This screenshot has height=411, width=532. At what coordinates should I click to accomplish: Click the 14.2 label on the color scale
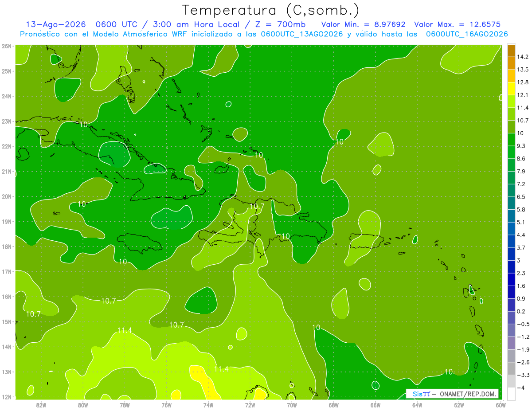click(522, 57)
